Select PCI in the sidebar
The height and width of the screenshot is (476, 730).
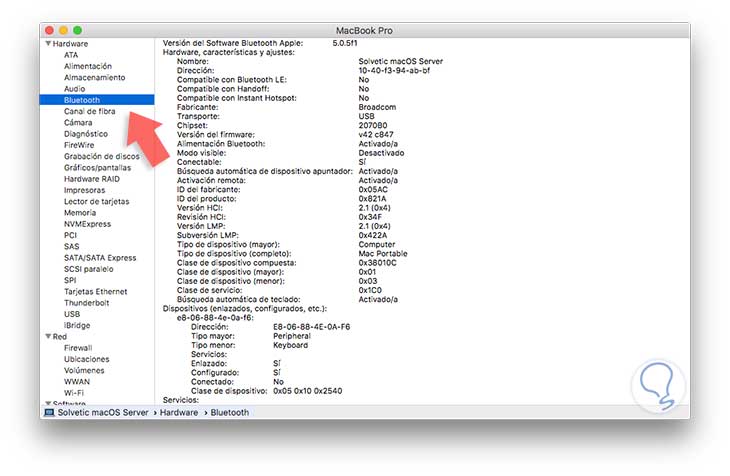70,235
